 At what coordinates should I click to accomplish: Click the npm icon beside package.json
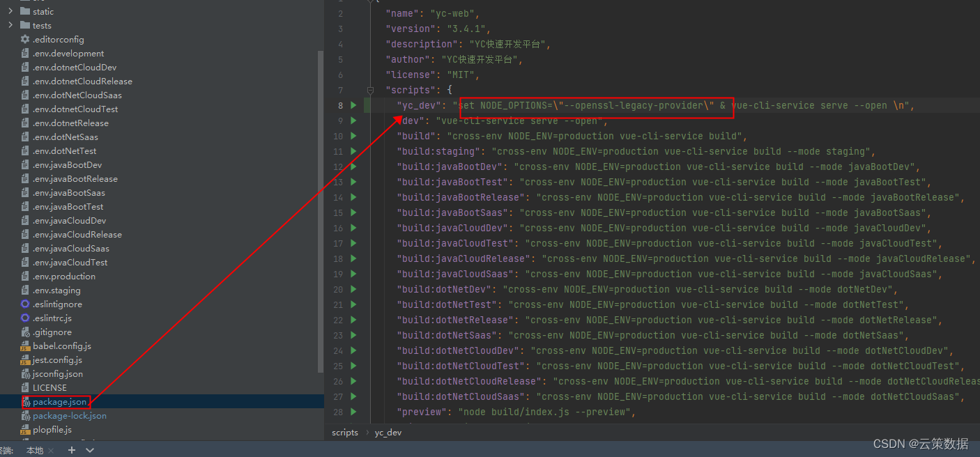pos(25,401)
